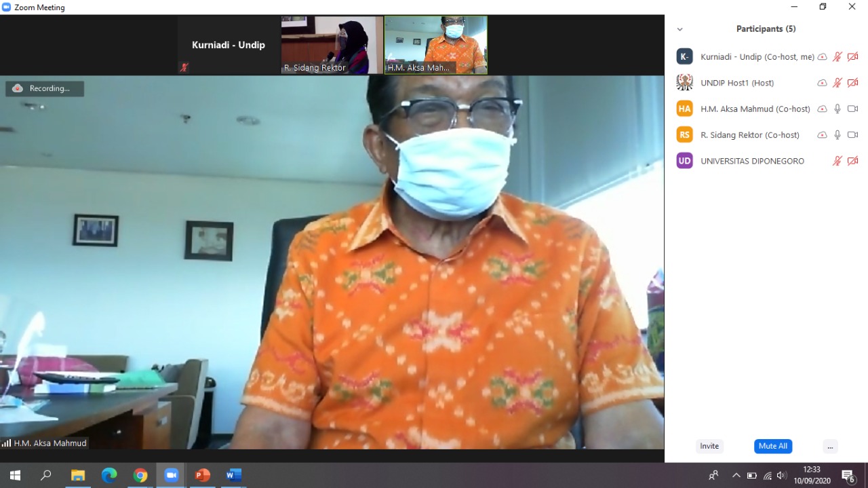
Task: Click R. Sidang Rektor (Co-host) name
Action: pos(750,135)
